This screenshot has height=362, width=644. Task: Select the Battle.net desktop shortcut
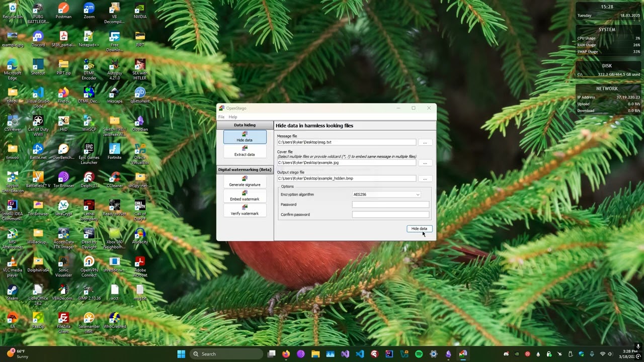pos(38,152)
